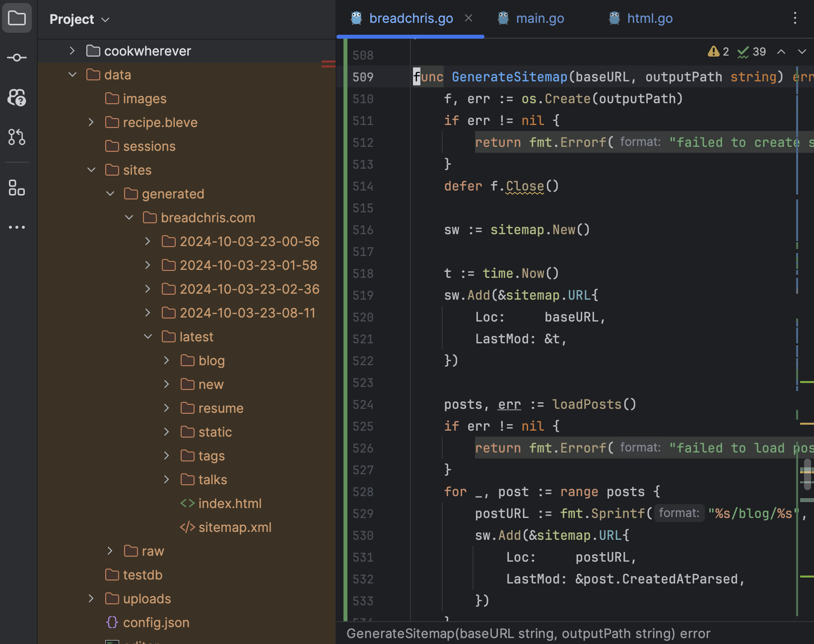Collapse the breadchris.com folder
This screenshot has width=814, height=644.
tap(129, 218)
